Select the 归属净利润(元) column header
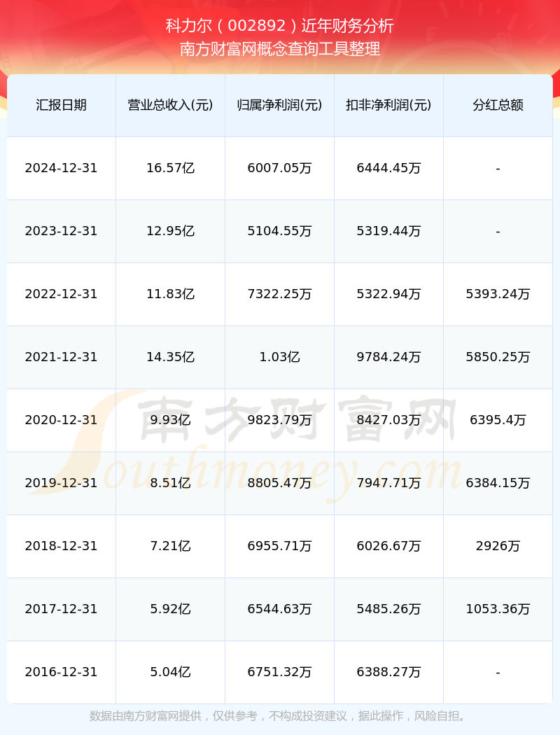 (279, 105)
